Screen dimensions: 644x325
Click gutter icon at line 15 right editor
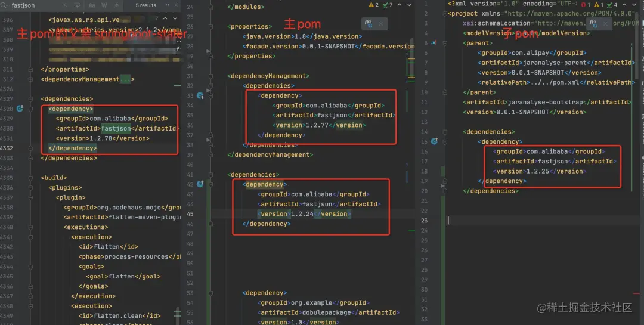[x=434, y=142]
